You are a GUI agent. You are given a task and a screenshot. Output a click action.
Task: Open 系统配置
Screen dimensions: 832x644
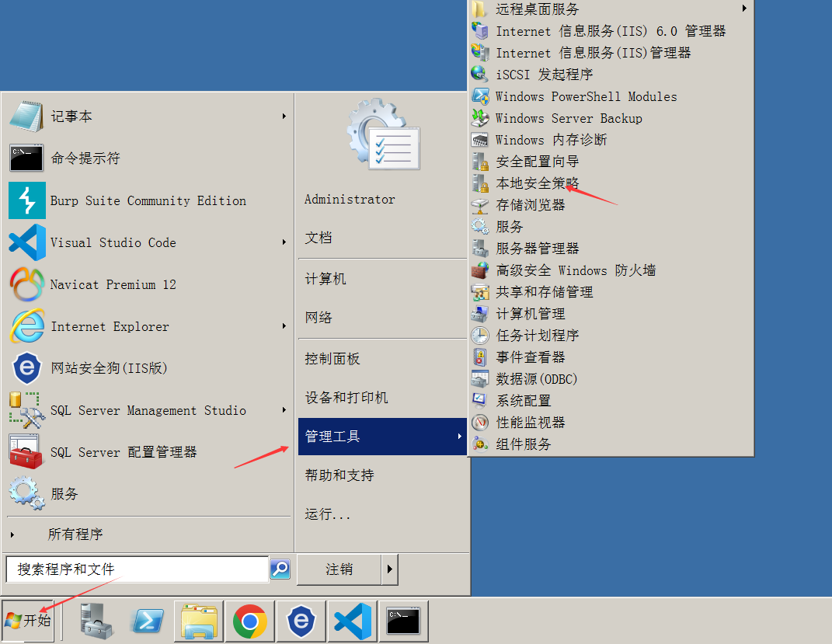coord(610,401)
